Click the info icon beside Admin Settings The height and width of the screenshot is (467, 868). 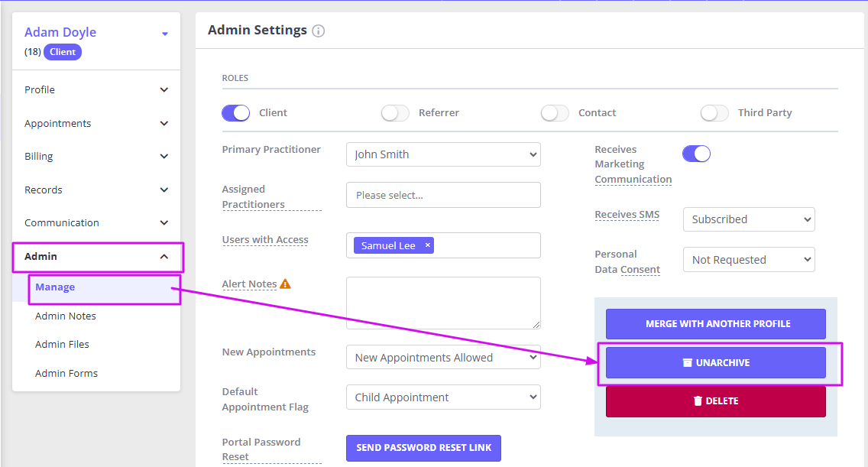click(x=319, y=31)
